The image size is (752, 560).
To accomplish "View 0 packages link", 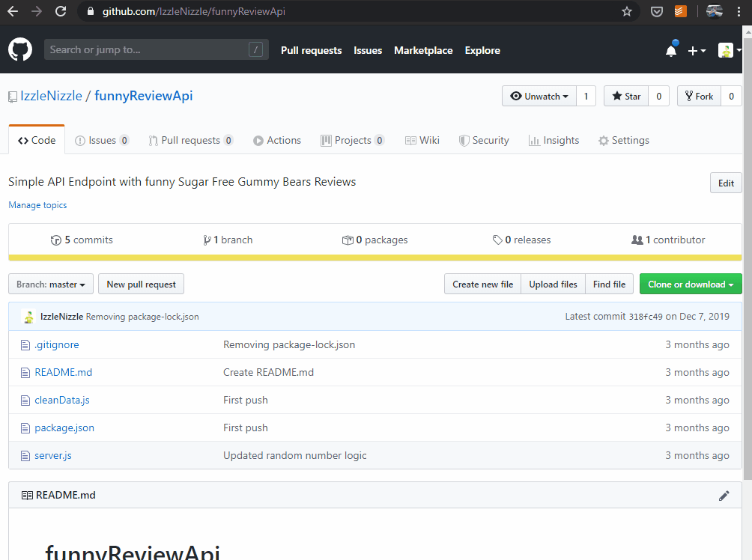I will tap(375, 240).
